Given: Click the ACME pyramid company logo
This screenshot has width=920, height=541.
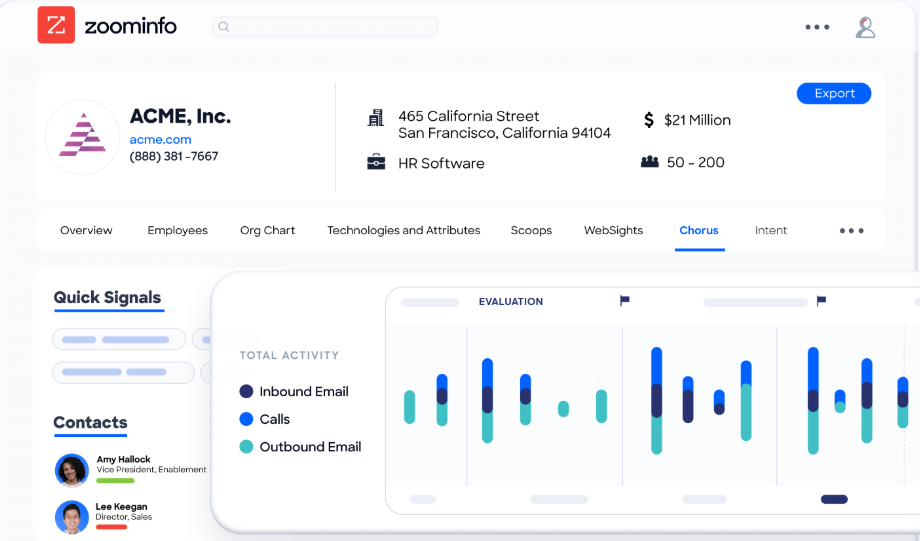Looking at the screenshot, I should (x=83, y=136).
